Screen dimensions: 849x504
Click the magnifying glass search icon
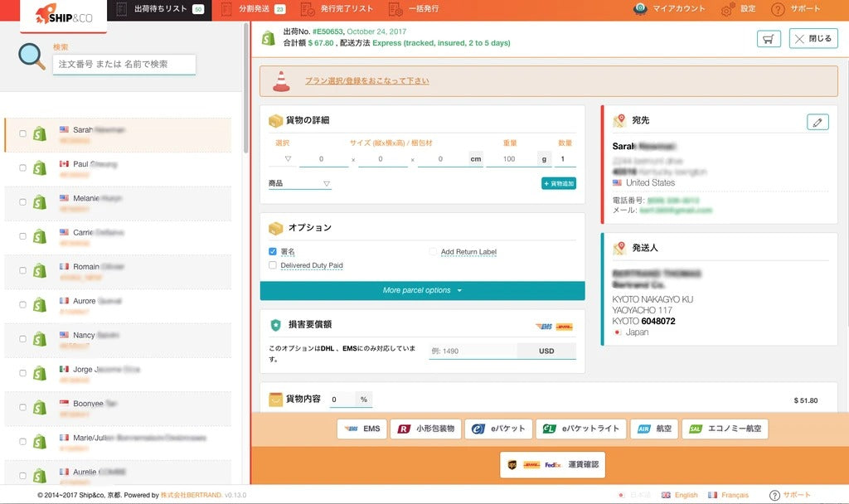32,56
